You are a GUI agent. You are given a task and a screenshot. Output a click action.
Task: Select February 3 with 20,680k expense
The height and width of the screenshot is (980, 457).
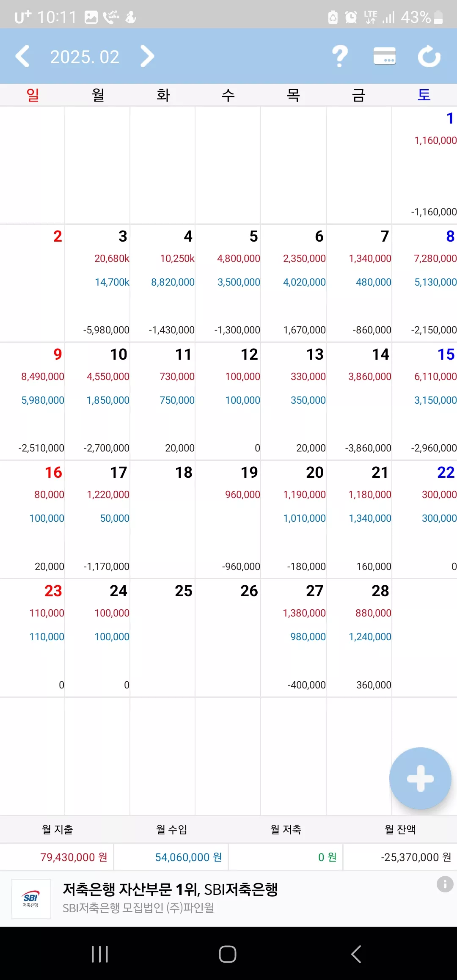pos(97,283)
